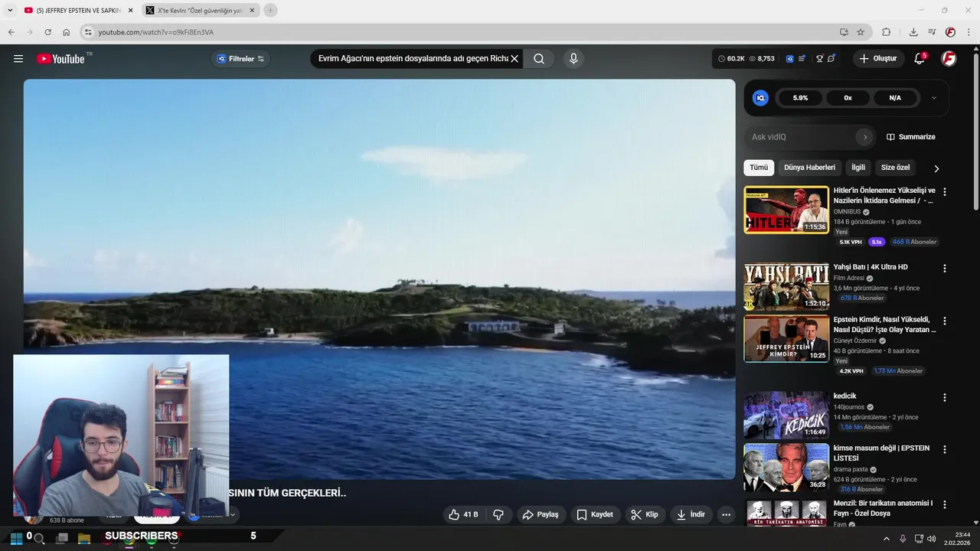The image size is (980, 551).
Task: Open options menu for Epstein Kimdir video
Action: pos(944,321)
